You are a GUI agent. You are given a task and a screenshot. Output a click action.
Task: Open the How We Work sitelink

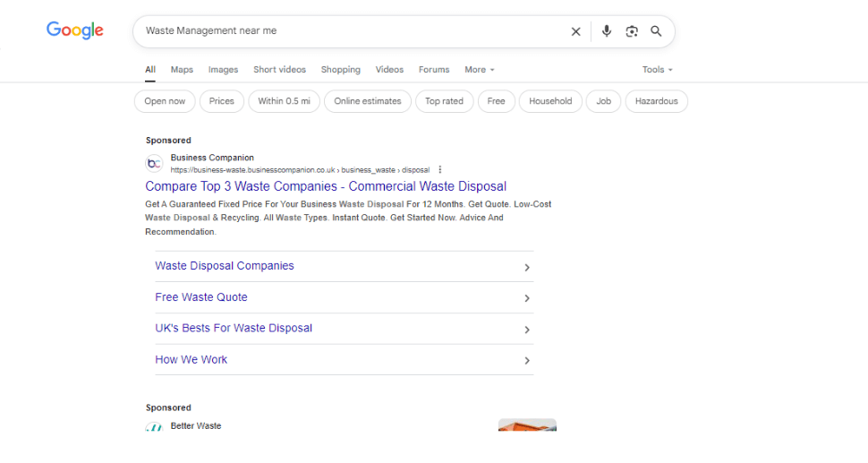point(191,360)
